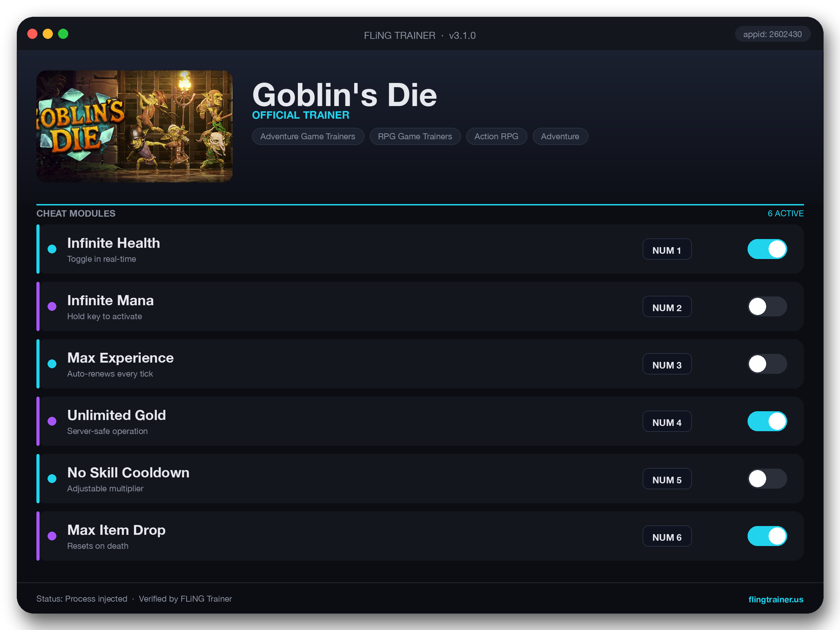
Task: Enable the Infinite Mana switch
Action: tap(767, 307)
